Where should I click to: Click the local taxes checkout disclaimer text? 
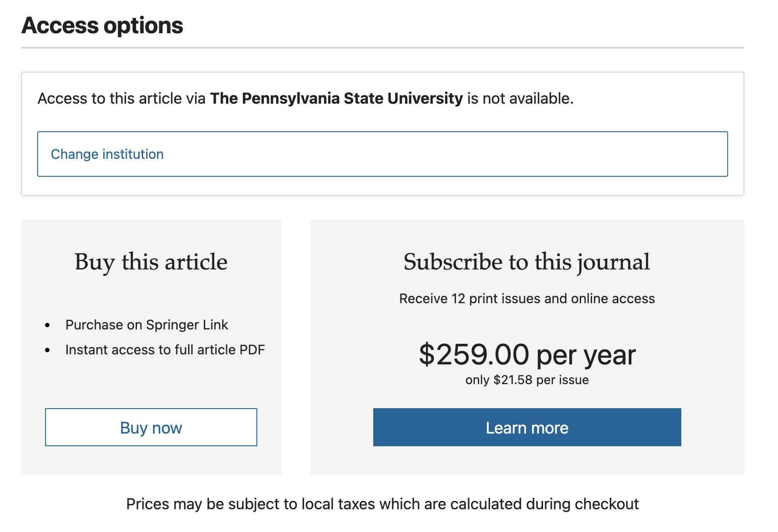[382, 504]
